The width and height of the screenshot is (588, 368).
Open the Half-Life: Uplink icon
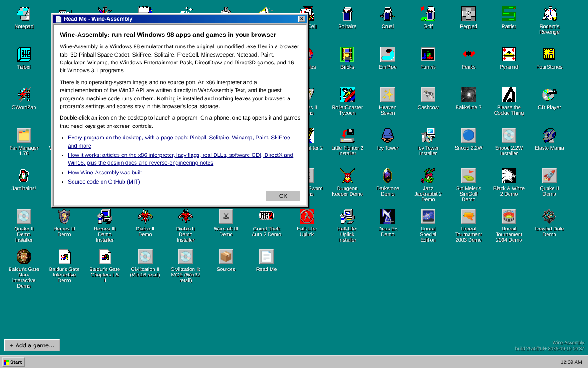[307, 216]
